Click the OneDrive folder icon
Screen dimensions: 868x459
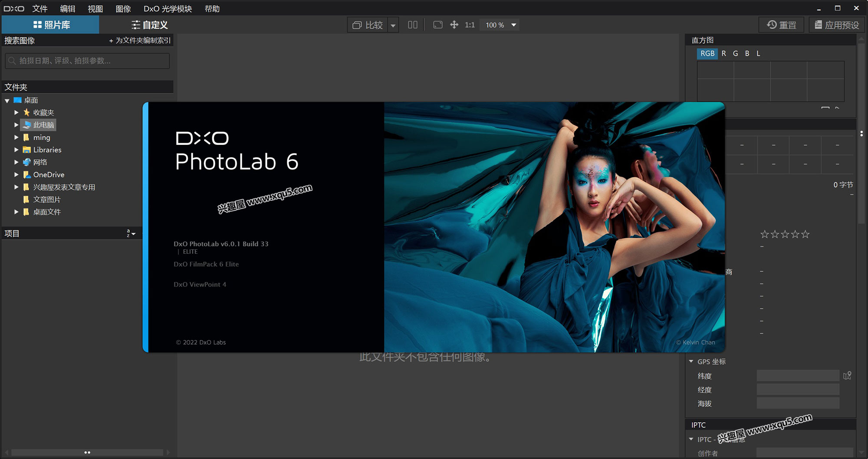coord(26,174)
